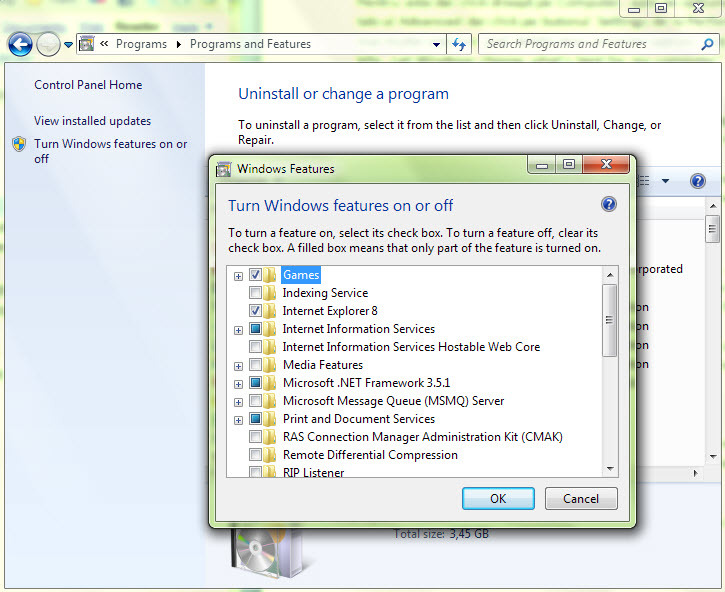Viewport: 725px width, 592px height.
Task: Toggle Internet Information Services checkbox
Action: 255,328
